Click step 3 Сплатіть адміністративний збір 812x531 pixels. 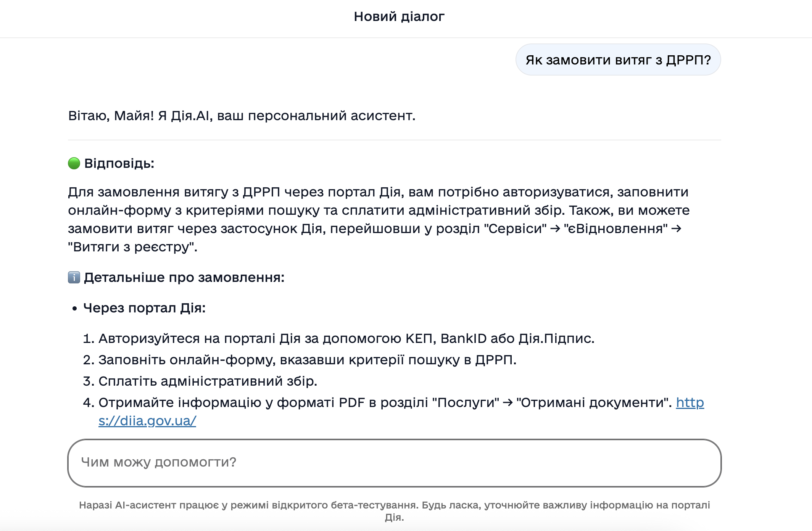[x=208, y=381]
